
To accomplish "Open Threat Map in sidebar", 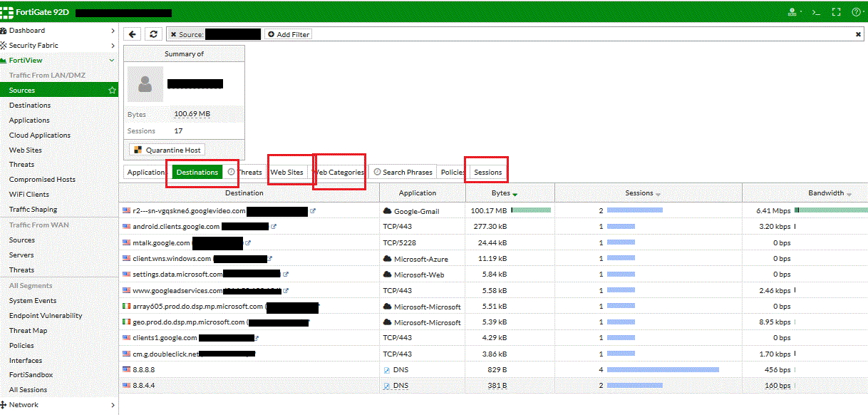I will point(29,331).
